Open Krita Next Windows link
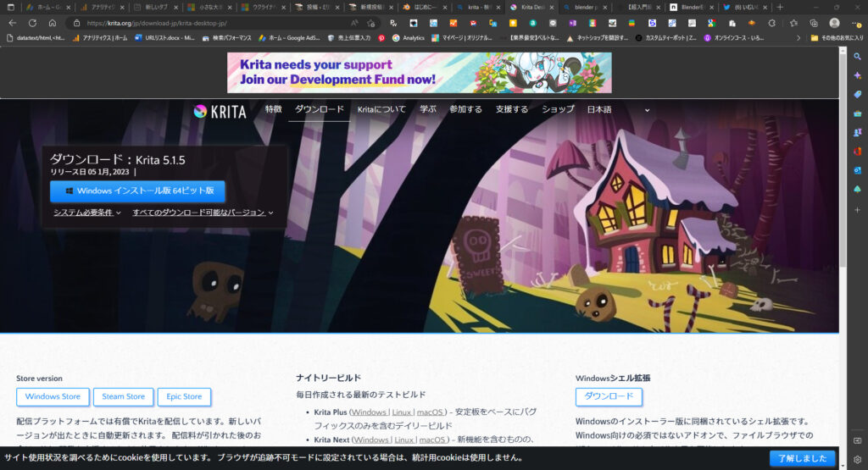868x470 pixels. tap(371, 440)
